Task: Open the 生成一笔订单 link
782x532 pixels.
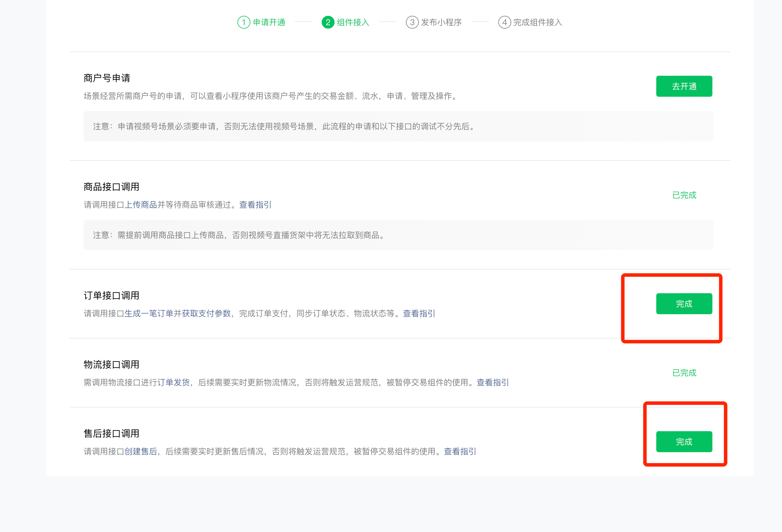Action: click(149, 313)
